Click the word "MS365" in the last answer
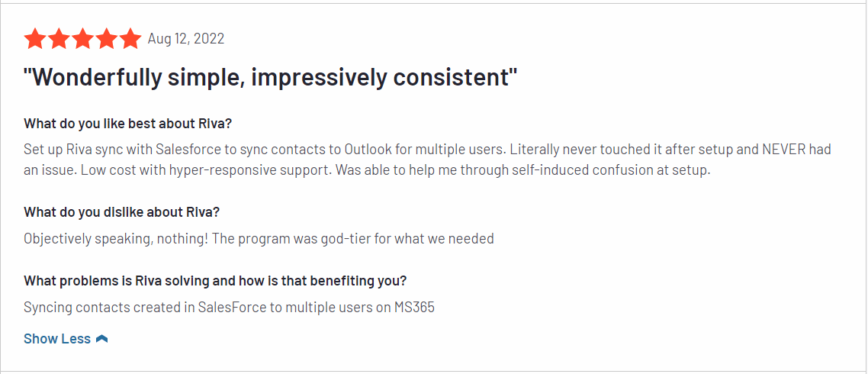 [x=414, y=308]
